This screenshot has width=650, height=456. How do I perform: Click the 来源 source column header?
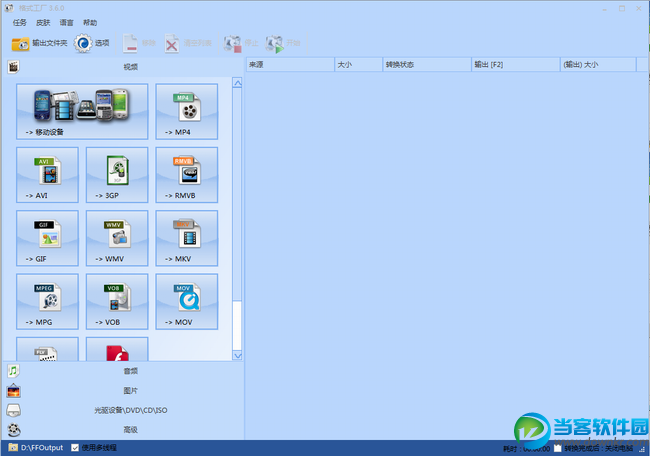[290, 65]
